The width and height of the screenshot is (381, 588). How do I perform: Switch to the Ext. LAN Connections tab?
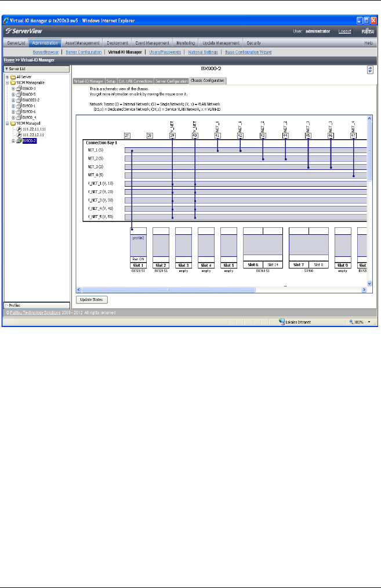pos(135,81)
